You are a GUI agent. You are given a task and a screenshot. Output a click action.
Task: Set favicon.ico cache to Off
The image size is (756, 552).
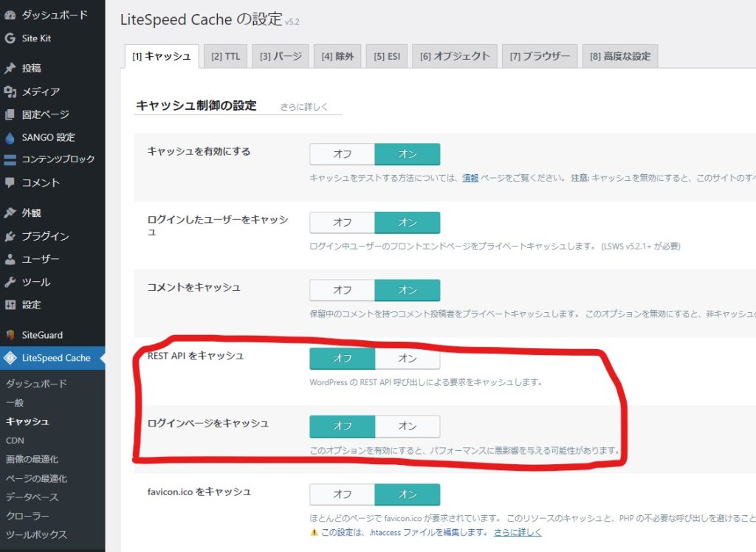coord(342,494)
